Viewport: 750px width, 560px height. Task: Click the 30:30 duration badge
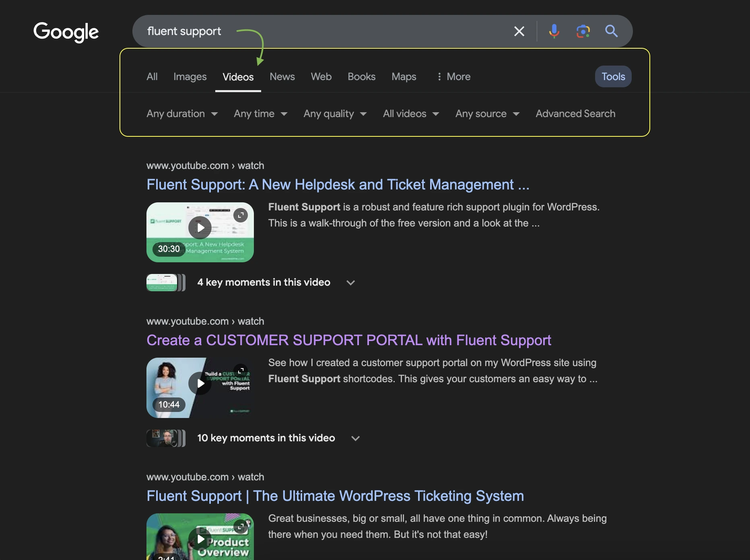169,249
